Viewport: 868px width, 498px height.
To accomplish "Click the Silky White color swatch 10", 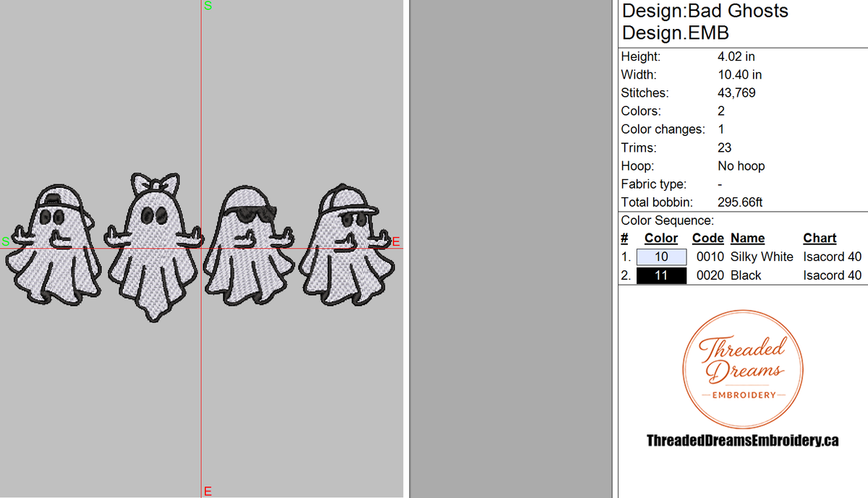I will pos(661,257).
